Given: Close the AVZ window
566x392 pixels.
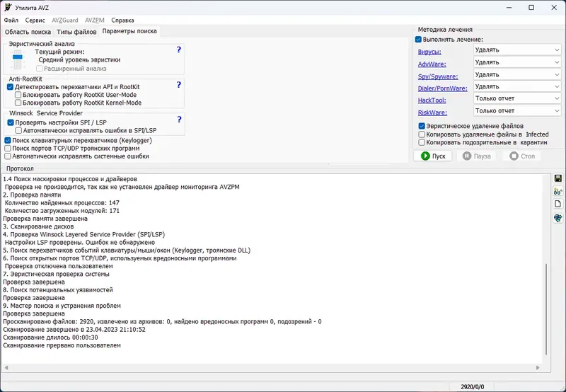Looking at the screenshot, I should tap(554, 8).
